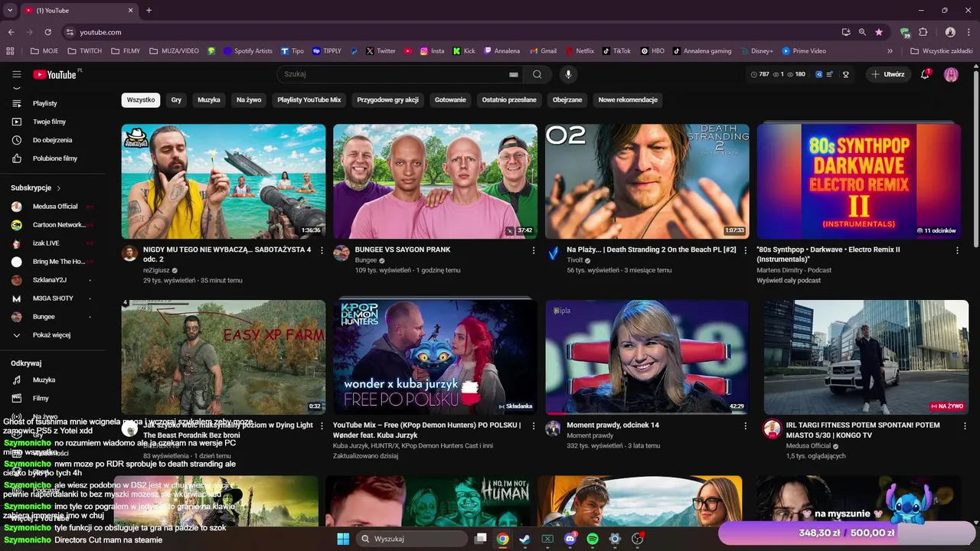Select Ostatnio przesłane filter chip
Screen dimensions: 980x551
(509, 99)
